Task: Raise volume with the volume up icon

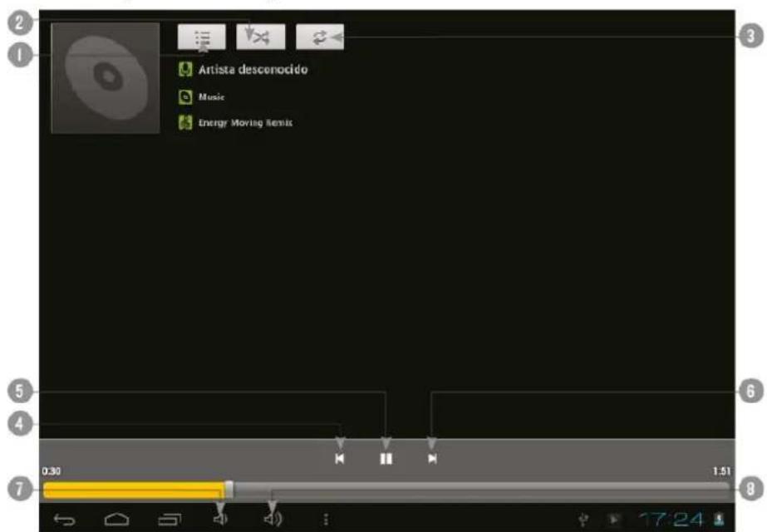Action: [x=273, y=520]
